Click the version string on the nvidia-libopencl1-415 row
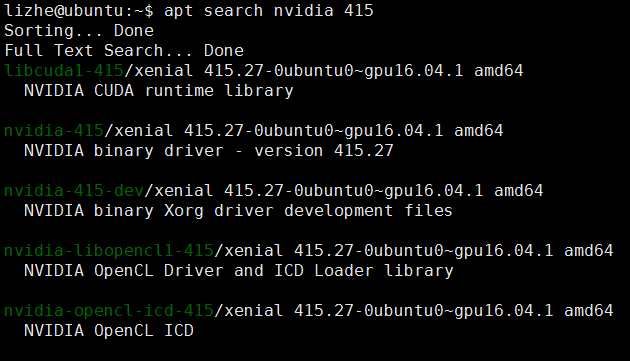Image resolution: width=630 pixels, height=361 pixels. tap(423, 251)
